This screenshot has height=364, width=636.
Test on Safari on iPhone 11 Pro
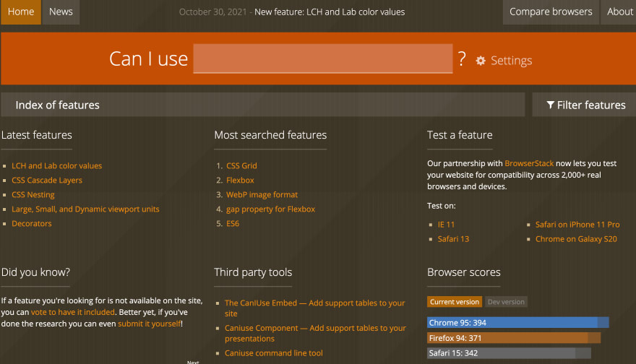[577, 225]
